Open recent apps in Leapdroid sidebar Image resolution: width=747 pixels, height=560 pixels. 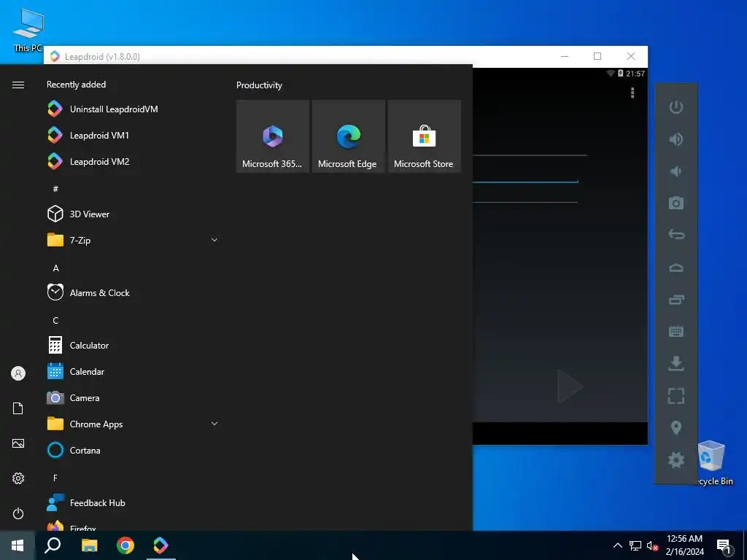click(x=676, y=299)
